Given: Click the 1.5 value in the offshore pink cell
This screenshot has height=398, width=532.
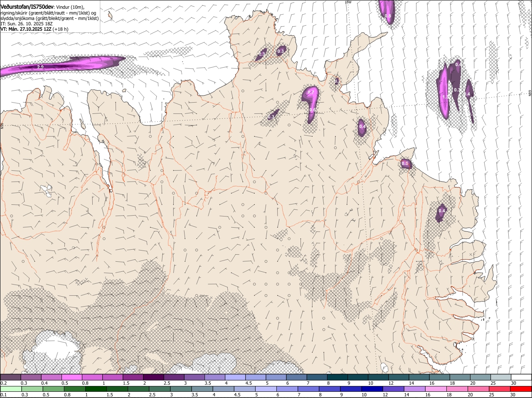Looking at the screenshot, I should click(446, 97).
